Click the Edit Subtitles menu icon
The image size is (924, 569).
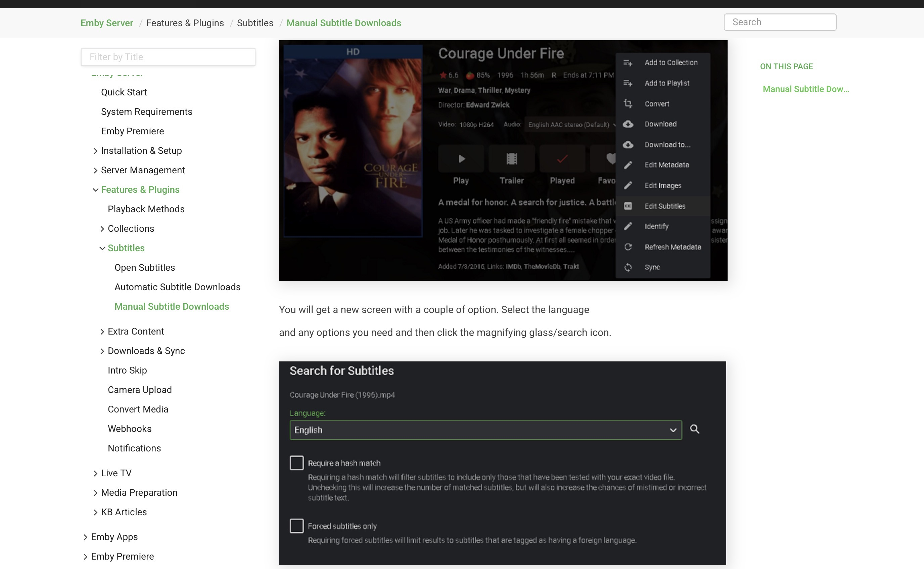(x=628, y=206)
